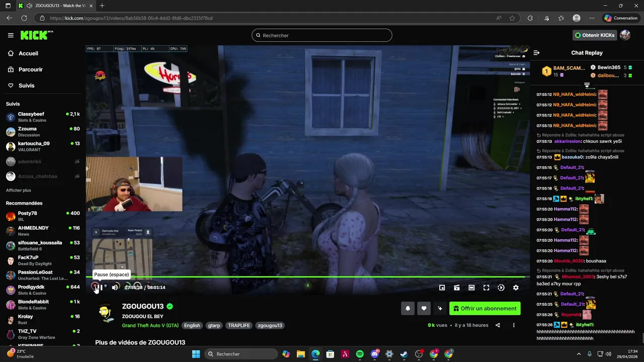
Task: Seek on the green video progress bar
Action: (308, 277)
